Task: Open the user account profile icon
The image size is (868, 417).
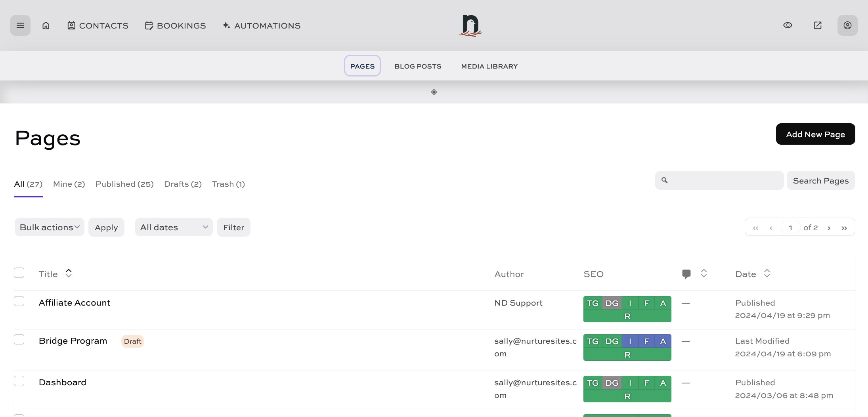Action: coord(847,25)
